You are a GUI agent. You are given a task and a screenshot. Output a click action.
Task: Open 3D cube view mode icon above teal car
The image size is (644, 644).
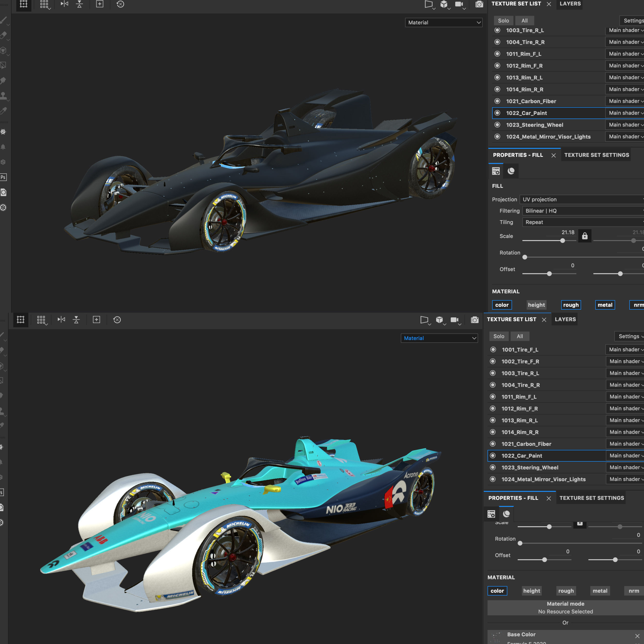[439, 320]
